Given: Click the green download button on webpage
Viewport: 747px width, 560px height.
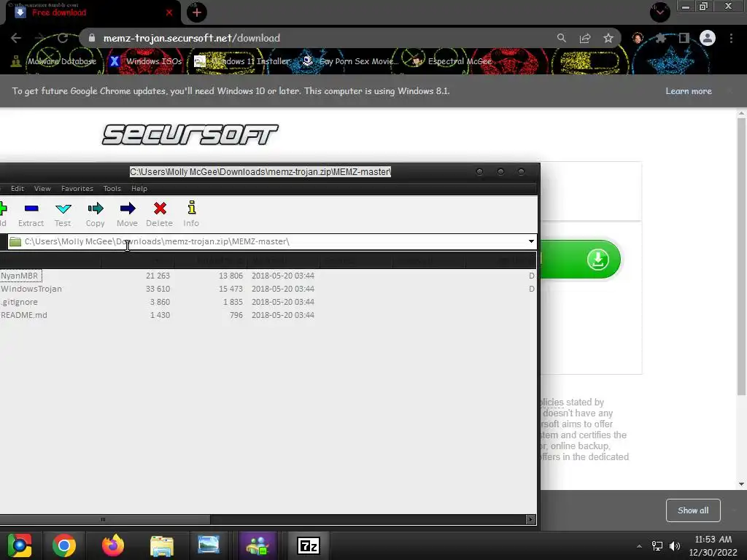Looking at the screenshot, I should click(580, 260).
